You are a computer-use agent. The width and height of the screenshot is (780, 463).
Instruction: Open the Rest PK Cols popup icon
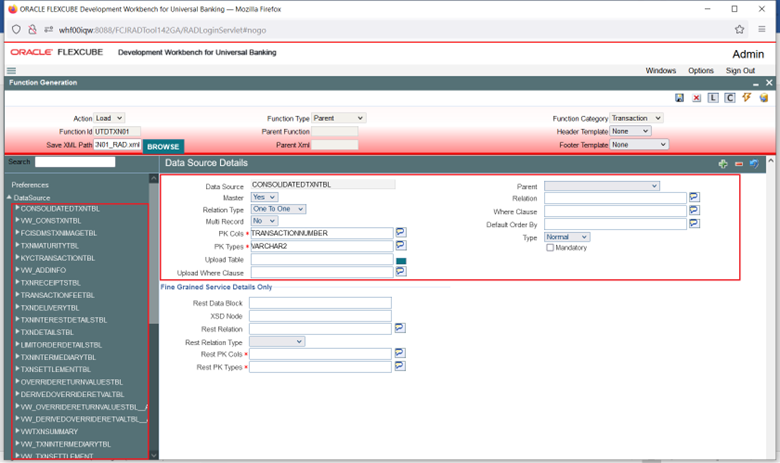point(400,353)
